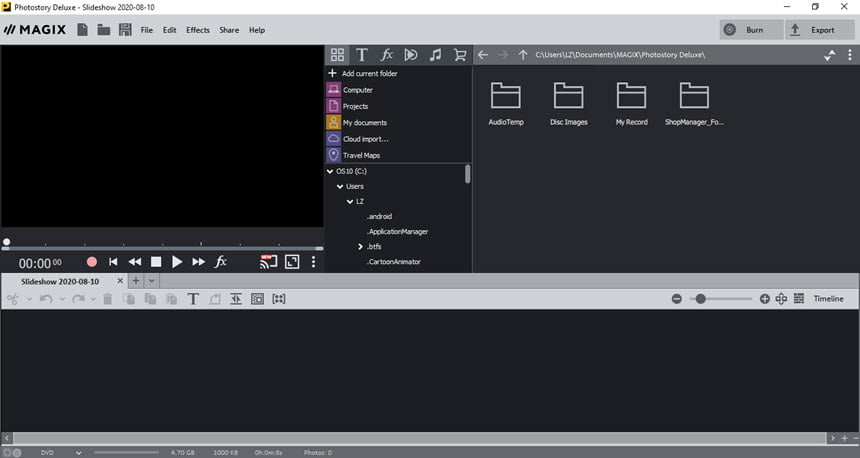The width and height of the screenshot is (860, 458).
Task: Open the slideshow tab list dropdown
Action: coord(151,281)
